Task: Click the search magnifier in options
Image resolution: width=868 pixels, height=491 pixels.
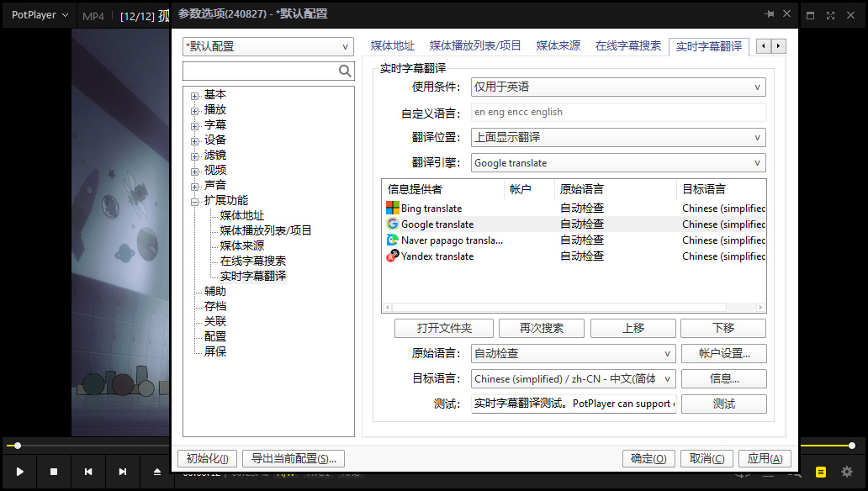Action: [345, 71]
